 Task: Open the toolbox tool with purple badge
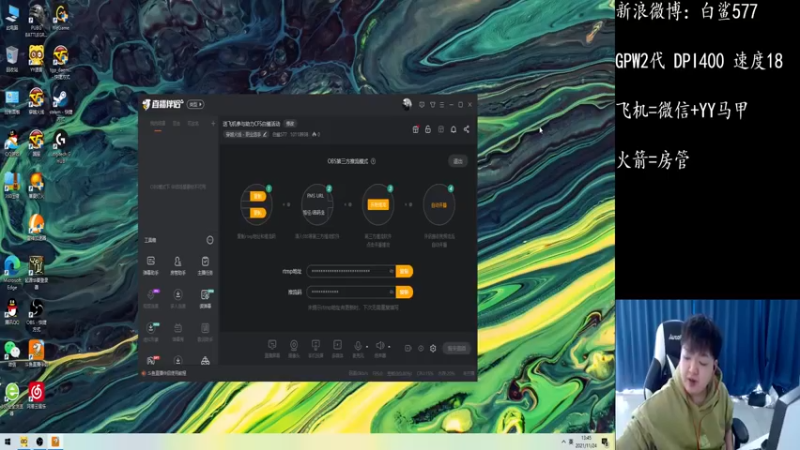coord(151,298)
